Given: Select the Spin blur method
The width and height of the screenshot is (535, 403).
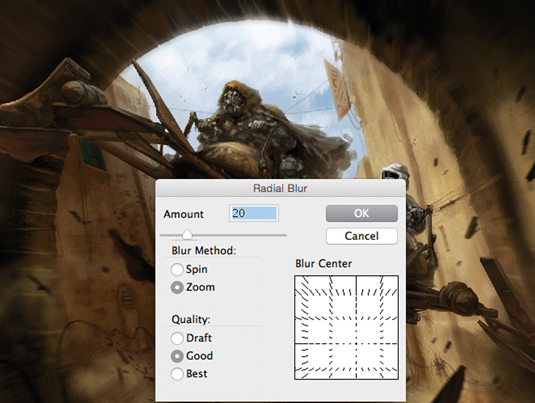Looking at the screenshot, I should (x=177, y=269).
